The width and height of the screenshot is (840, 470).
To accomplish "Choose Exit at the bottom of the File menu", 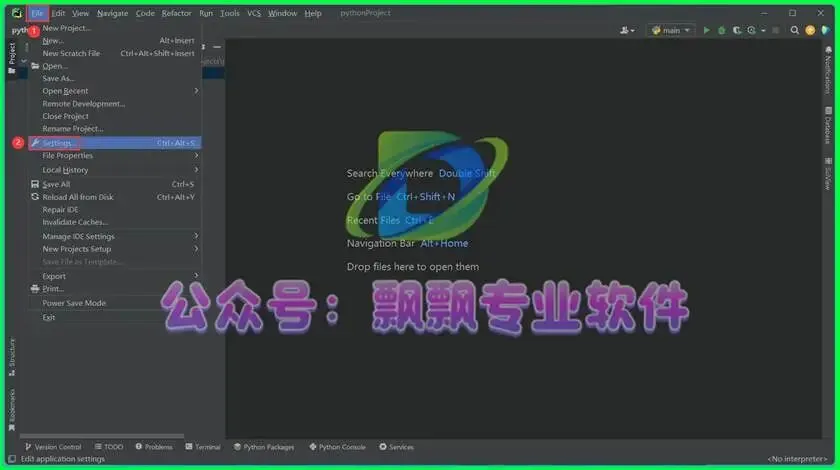I will pyautogui.click(x=115, y=317).
